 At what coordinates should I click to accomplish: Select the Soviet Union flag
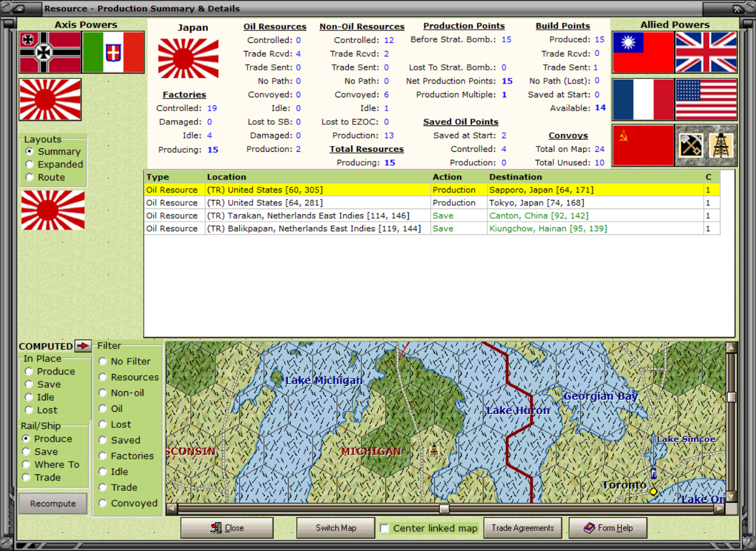(x=643, y=145)
